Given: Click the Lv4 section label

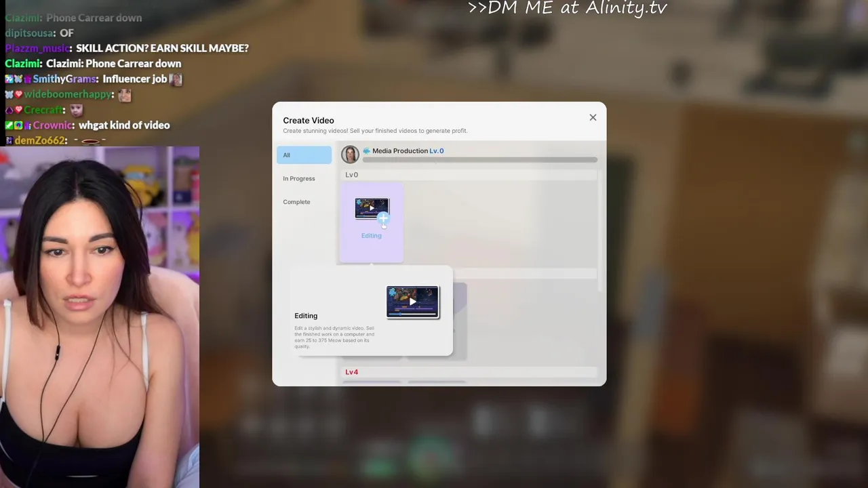Looking at the screenshot, I should tap(351, 372).
